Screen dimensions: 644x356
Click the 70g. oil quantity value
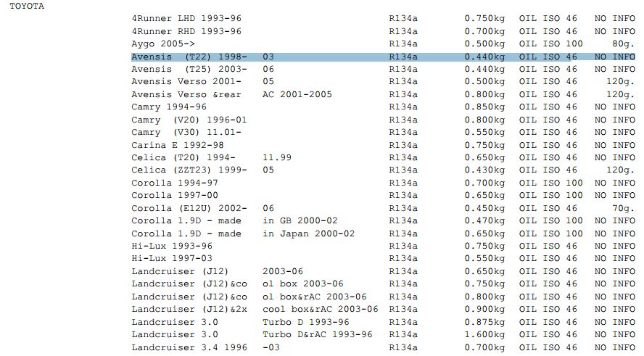pos(623,207)
